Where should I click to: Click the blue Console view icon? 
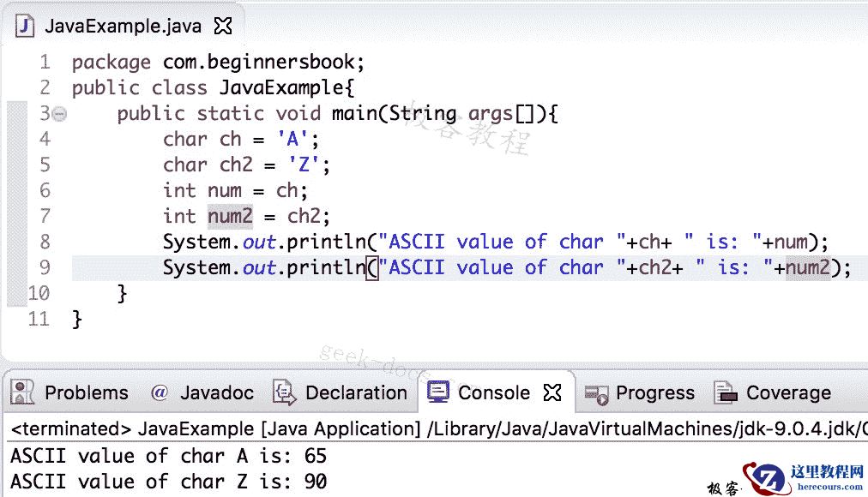coord(439,392)
